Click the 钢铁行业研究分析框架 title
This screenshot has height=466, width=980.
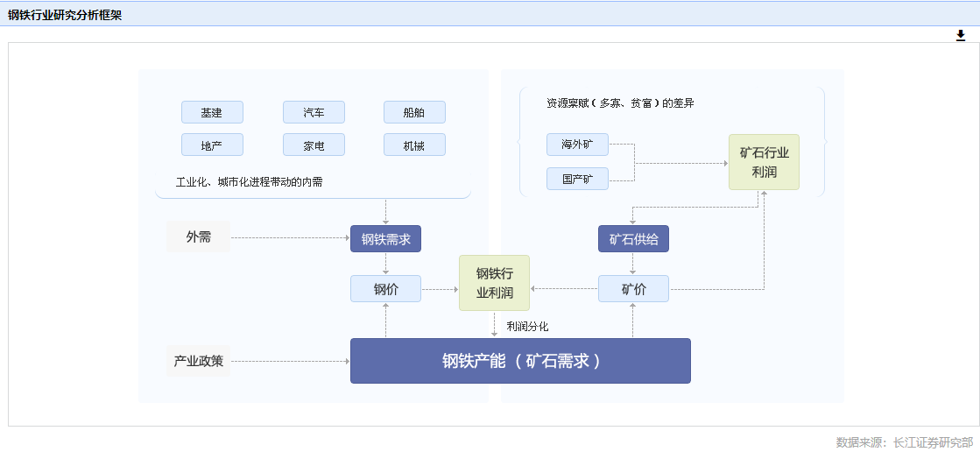click(x=65, y=16)
